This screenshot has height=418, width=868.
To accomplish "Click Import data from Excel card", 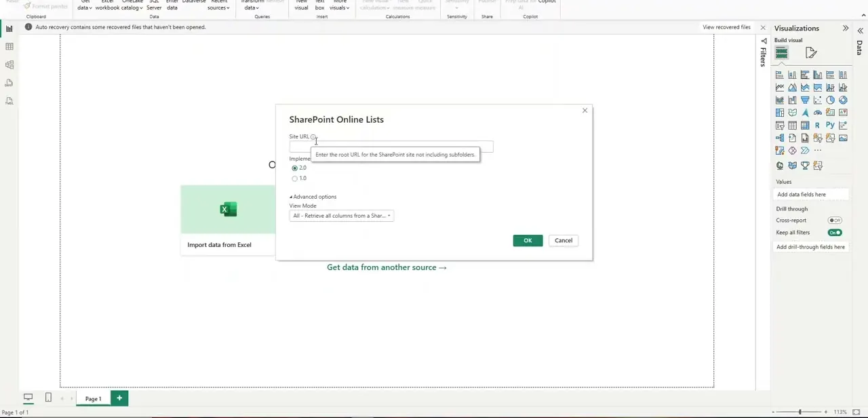I will [228, 220].
